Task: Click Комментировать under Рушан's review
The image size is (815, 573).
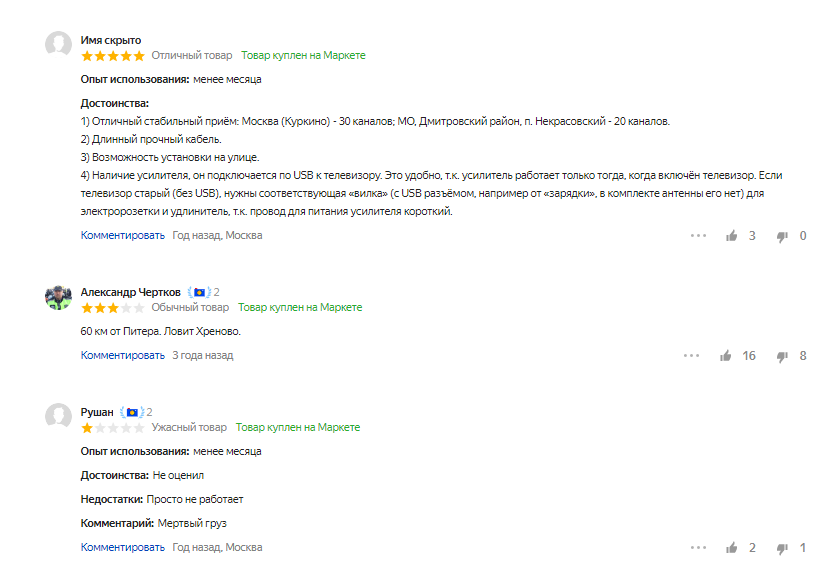Action: click(x=122, y=547)
